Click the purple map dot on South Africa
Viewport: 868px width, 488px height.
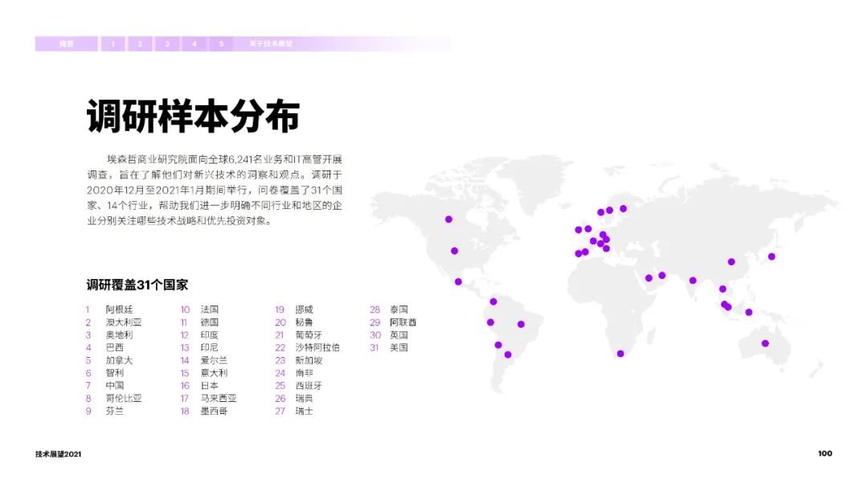pos(620,354)
